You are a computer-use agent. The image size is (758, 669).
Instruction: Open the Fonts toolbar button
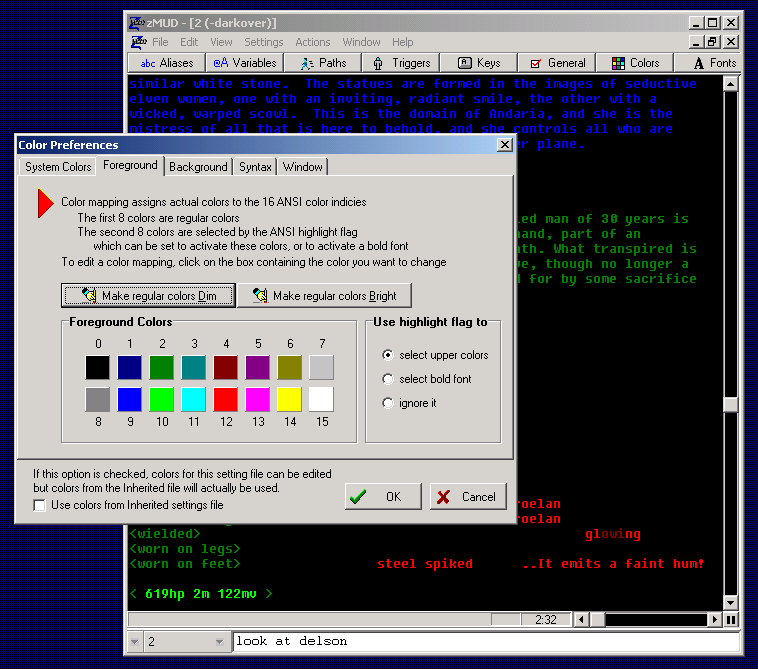pos(709,63)
